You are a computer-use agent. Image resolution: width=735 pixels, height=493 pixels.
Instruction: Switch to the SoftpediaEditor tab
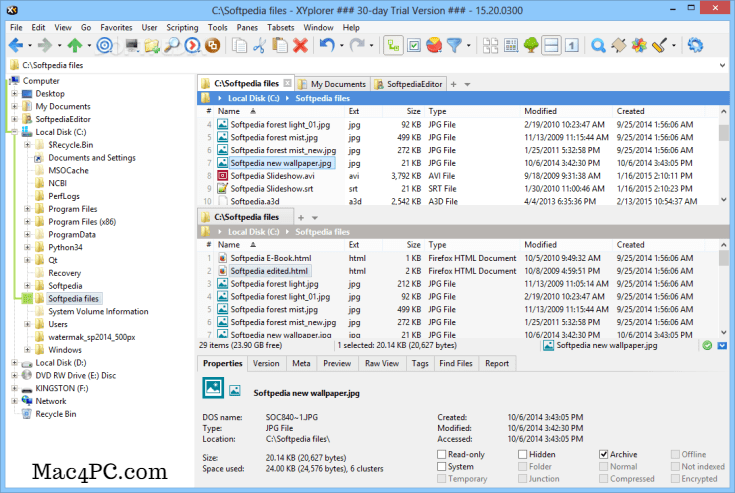[x=409, y=84]
